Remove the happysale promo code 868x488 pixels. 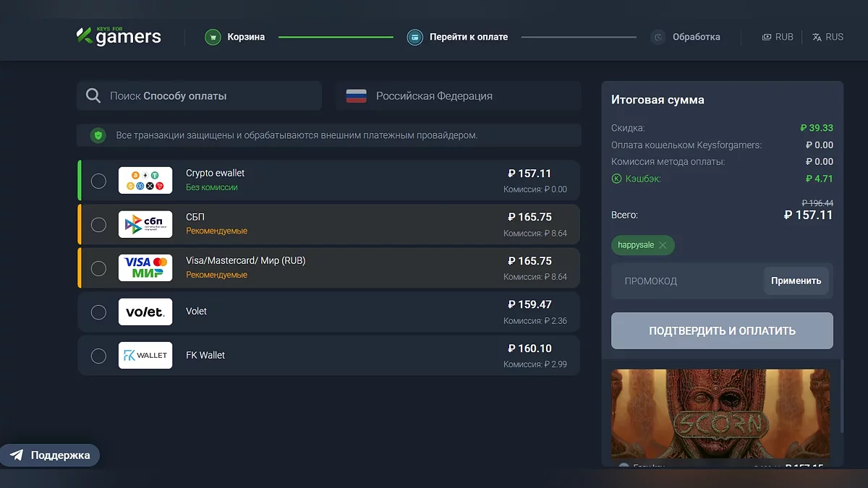(663, 245)
